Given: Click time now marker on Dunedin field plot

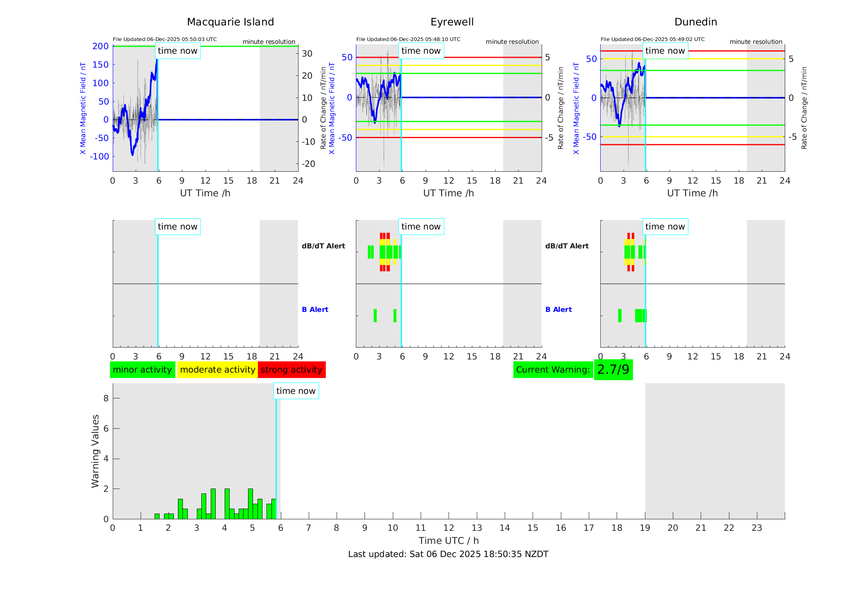Looking at the screenshot, I should (x=665, y=51).
